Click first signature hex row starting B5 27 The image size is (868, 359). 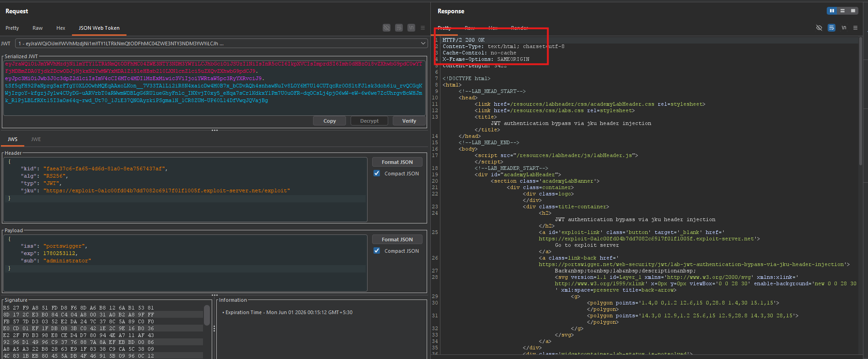point(78,308)
